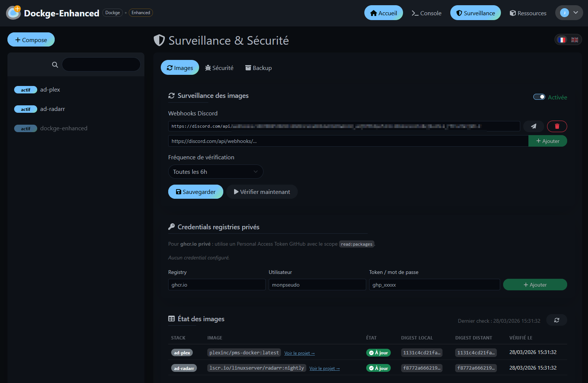Switch to the Sécurité tab
This screenshot has height=383, width=588.
click(x=219, y=68)
